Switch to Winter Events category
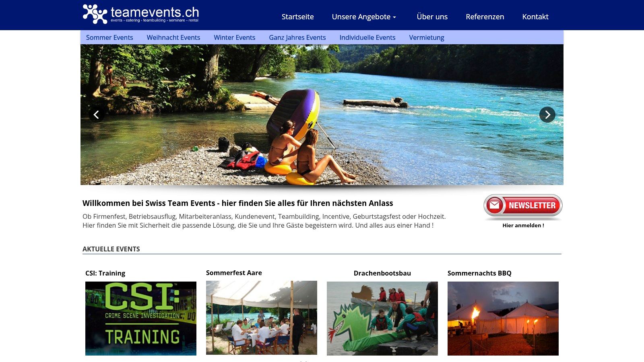 234,37
